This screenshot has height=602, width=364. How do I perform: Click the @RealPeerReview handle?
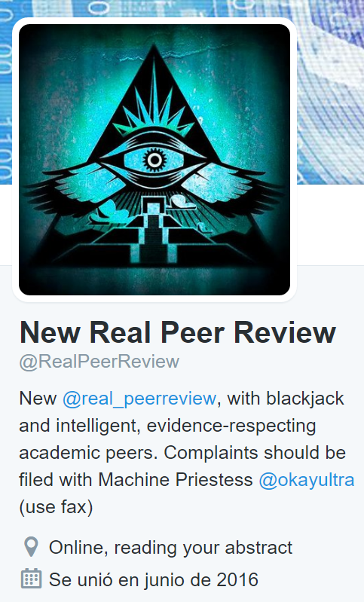click(x=99, y=362)
